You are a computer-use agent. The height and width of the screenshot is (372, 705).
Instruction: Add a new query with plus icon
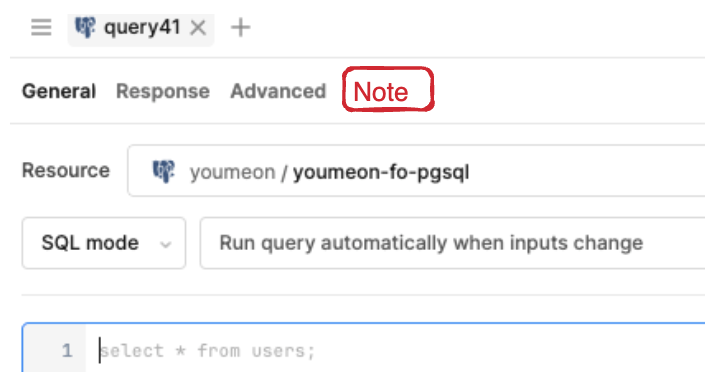coord(241,27)
